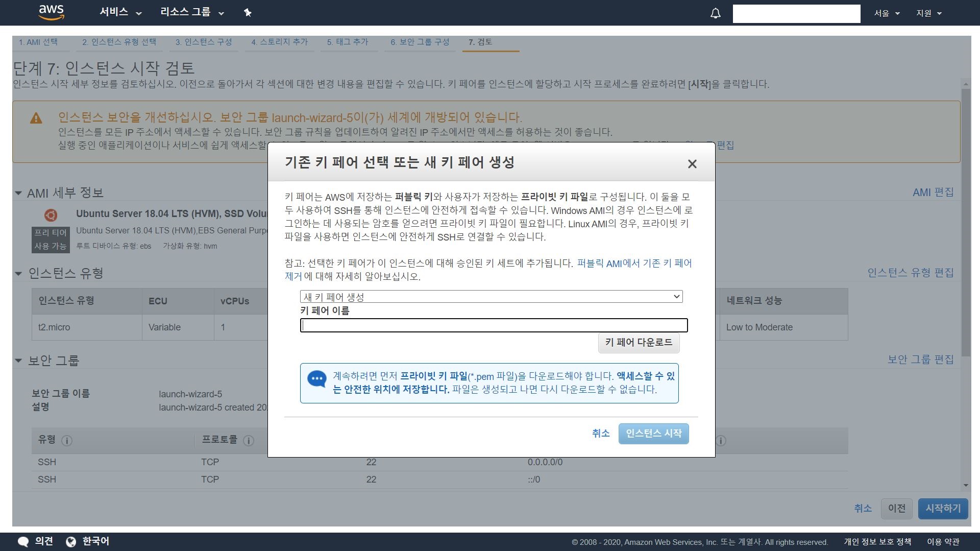The image size is (980, 551).
Task: Open the notifications bell icon
Action: coord(715,13)
